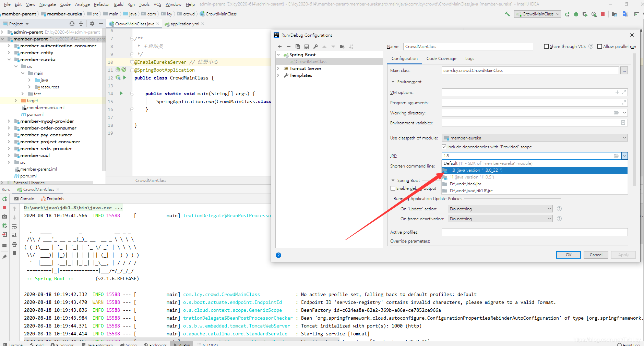Locate current file in Project tree
Viewport: 644px width, 346px height.
(x=72, y=24)
